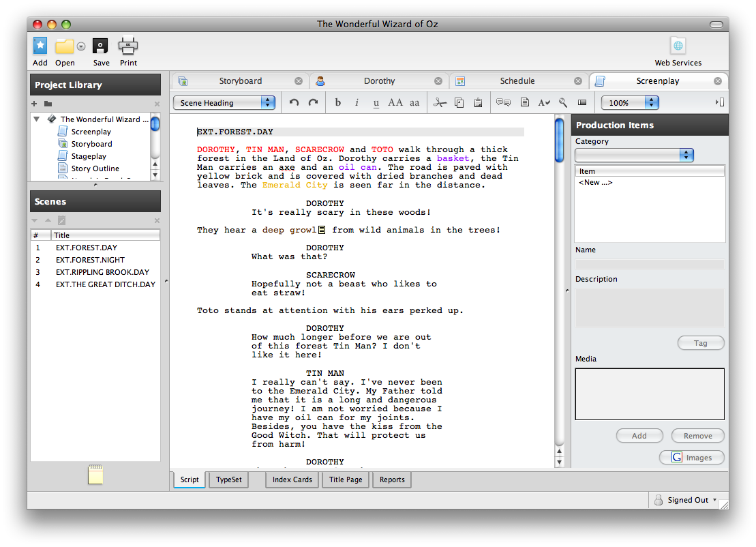756x547 pixels.
Task: Close the Dorothy tab
Action: (438, 81)
